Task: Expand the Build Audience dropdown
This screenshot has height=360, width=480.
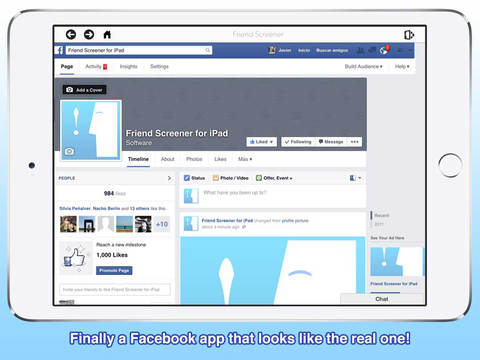Action: coord(364,66)
